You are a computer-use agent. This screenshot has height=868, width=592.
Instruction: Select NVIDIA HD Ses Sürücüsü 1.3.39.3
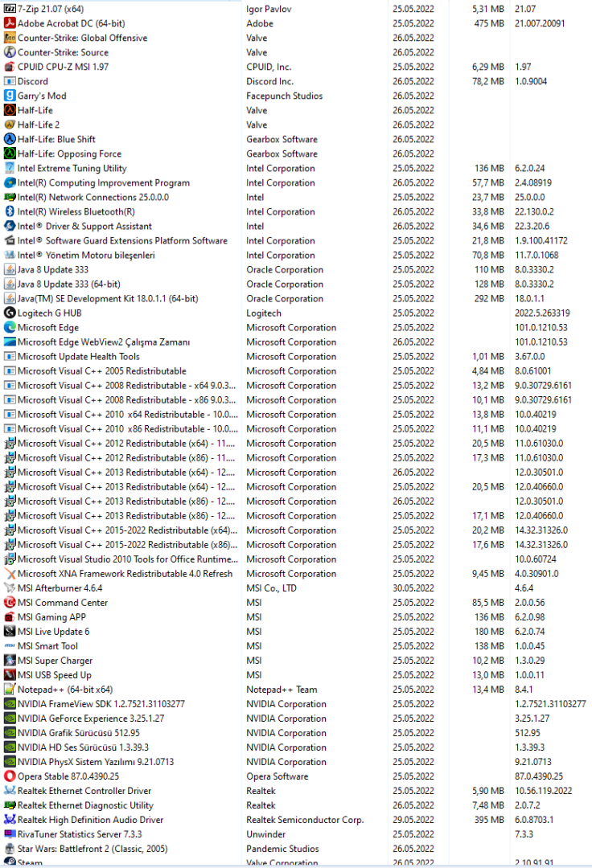tap(83, 747)
